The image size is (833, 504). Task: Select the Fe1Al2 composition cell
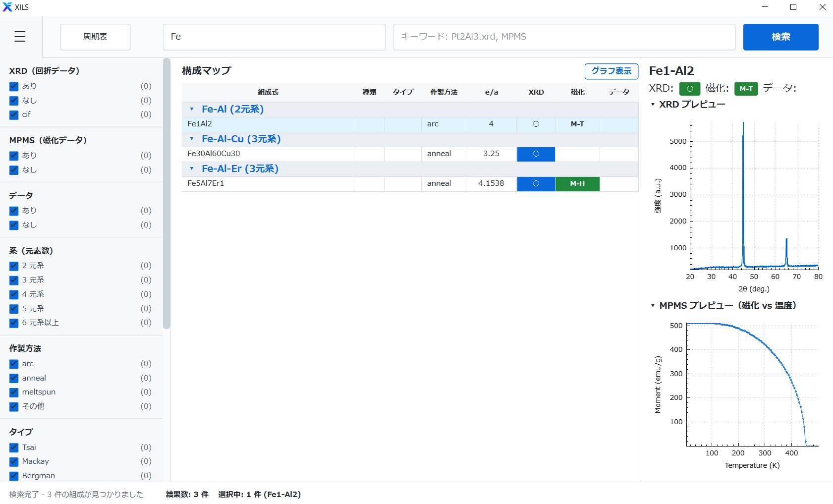pyautogui.click(x=268, y=124)
